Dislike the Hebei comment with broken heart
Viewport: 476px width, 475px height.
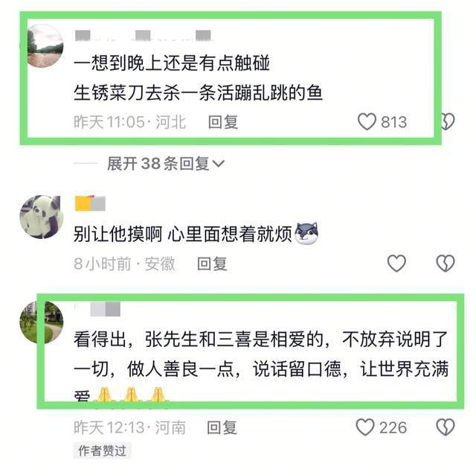[x=448, y=121]
